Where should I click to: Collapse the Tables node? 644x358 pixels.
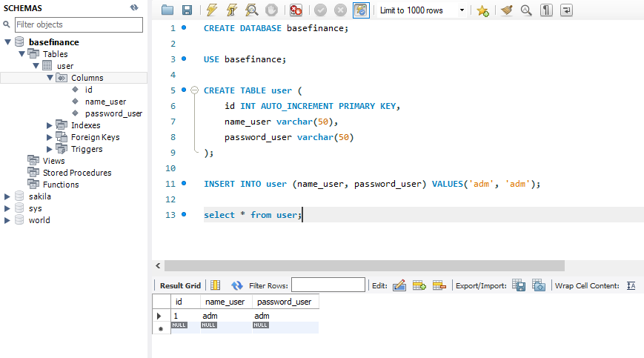coord(21,54)
